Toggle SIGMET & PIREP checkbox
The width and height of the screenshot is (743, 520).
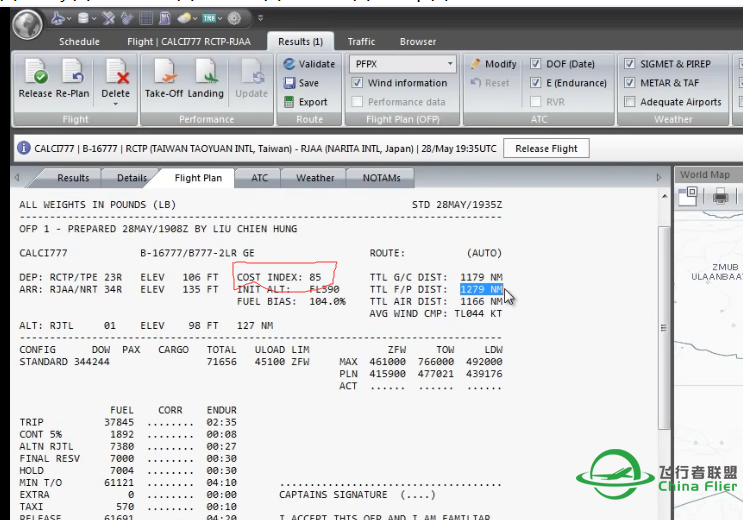point(629,64)
